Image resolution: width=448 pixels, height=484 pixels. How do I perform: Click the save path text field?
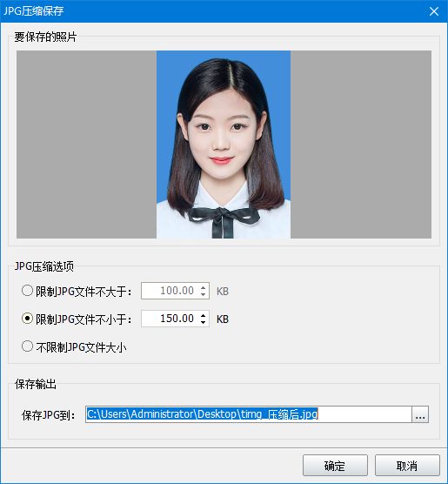[x=249, y=414]
